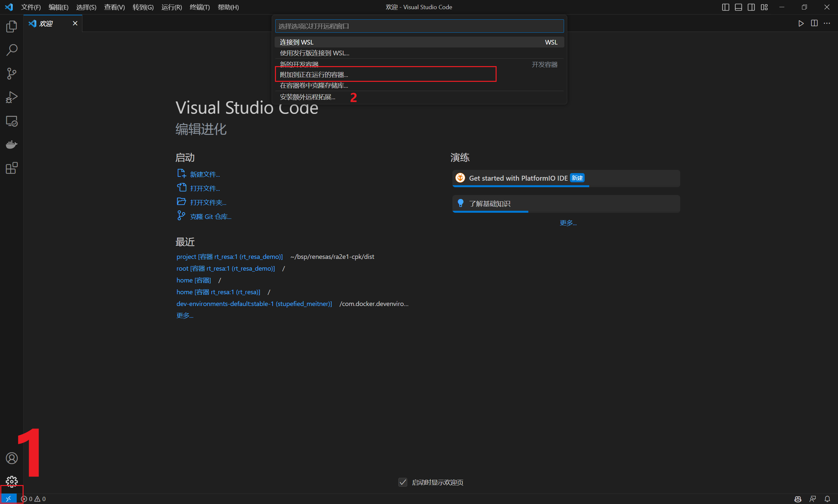This screenshot has height=504, width=838.
Task: Open the 编辑(E) menu
Action: point(58,7)
